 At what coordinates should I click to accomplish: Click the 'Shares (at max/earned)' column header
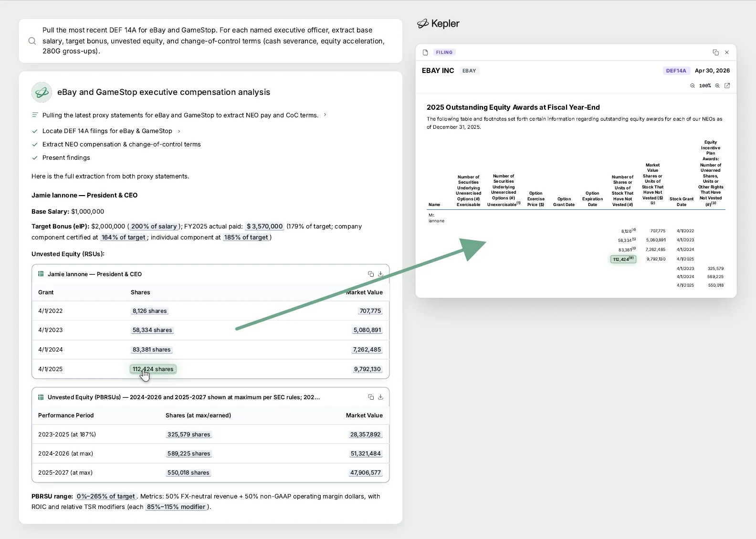pyautogui.click(x=198, y=415)
